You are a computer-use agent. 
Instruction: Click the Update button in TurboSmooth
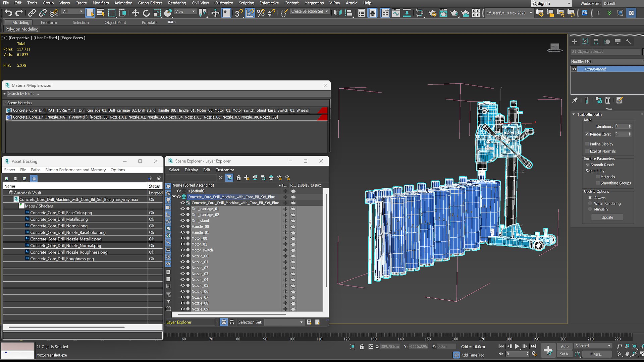(x=607, y=218)
